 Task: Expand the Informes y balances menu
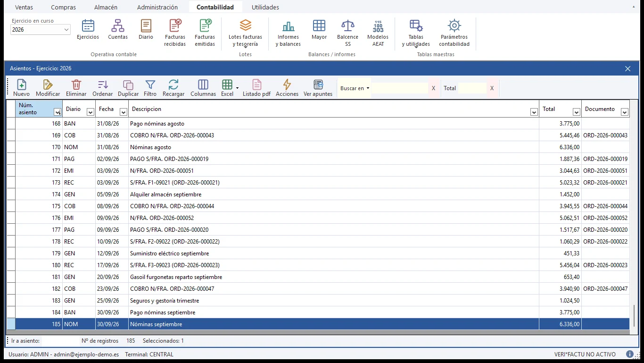pyautogui.click(x=288, y=33)
